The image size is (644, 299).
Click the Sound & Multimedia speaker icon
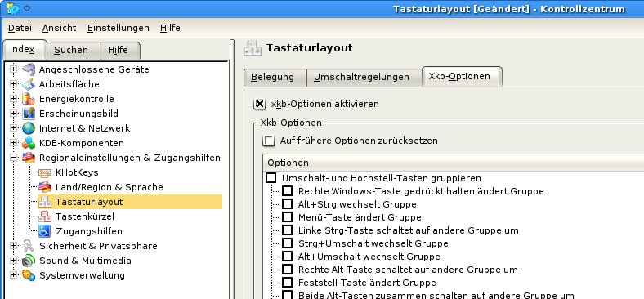click(29, 261)
